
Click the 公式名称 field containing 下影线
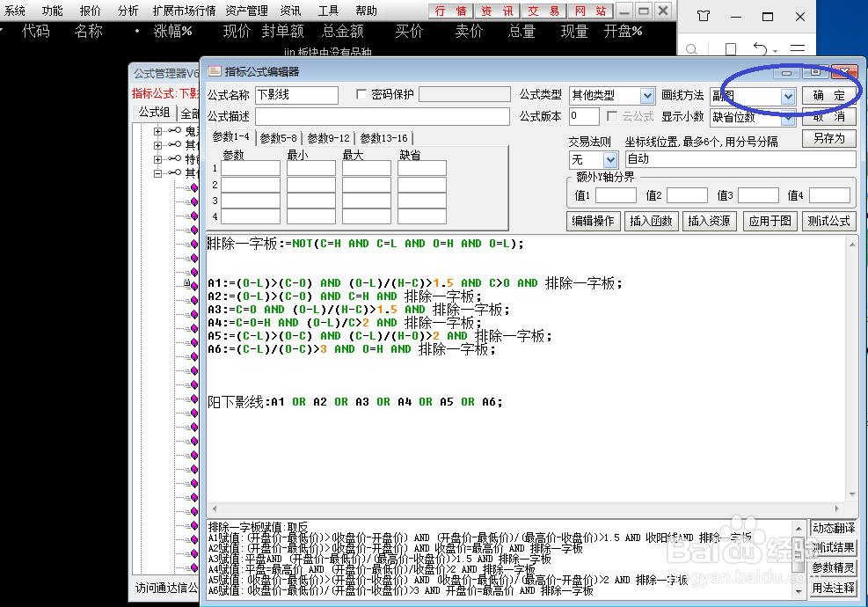[295, 94]
